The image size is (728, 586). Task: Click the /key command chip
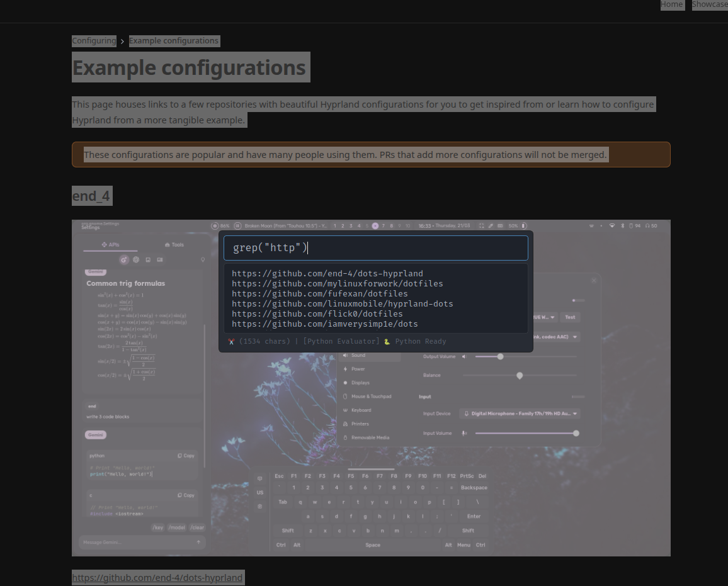(158, 527)
